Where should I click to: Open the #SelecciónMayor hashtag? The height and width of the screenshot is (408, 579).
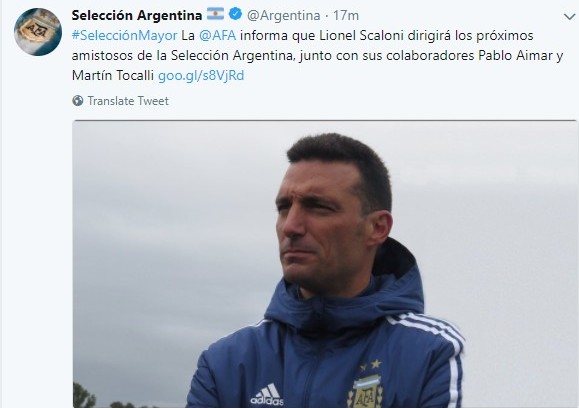coord(125,35)
